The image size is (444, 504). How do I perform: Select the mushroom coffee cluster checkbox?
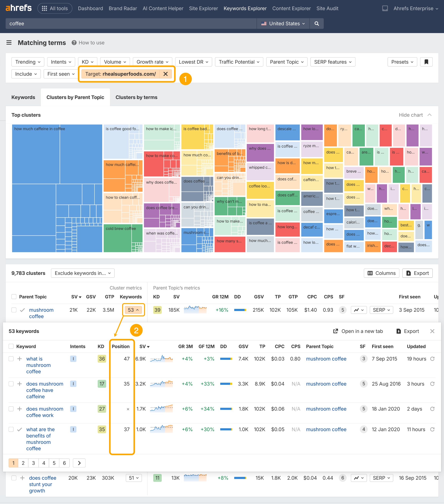pyautogui.click(x=14, y=310)
